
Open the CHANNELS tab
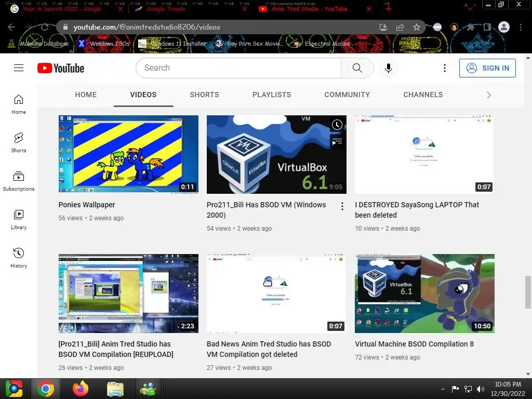click(423, 95)
